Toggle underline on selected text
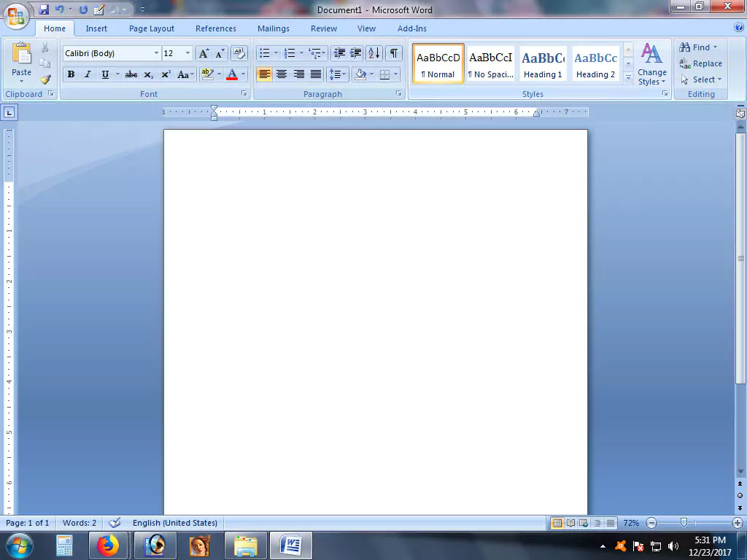This screenshot has width=747, height=560. pos(104,74)
